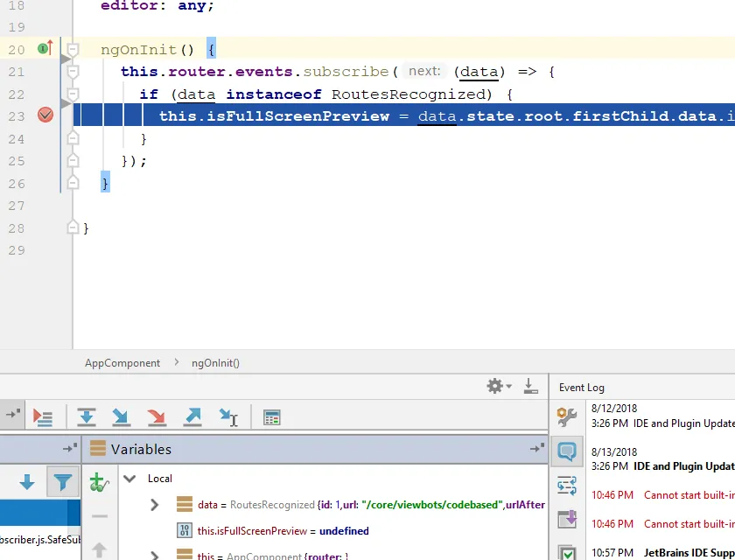
Task: Click the Variables panel title icon
Action: pyautogui.click(x=97, y=449)
